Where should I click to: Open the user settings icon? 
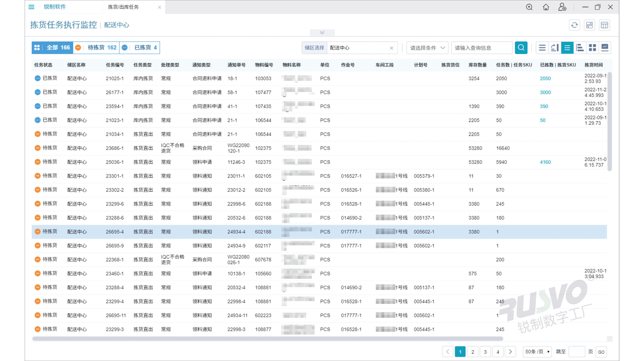point(562,7)
